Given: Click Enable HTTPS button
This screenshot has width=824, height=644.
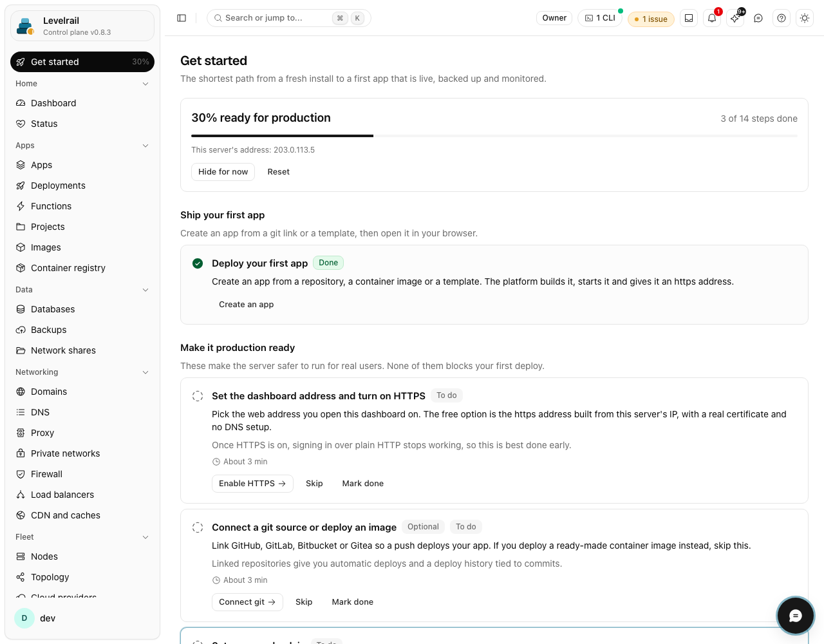Looking at the screenshot, I should click(252, 484).
